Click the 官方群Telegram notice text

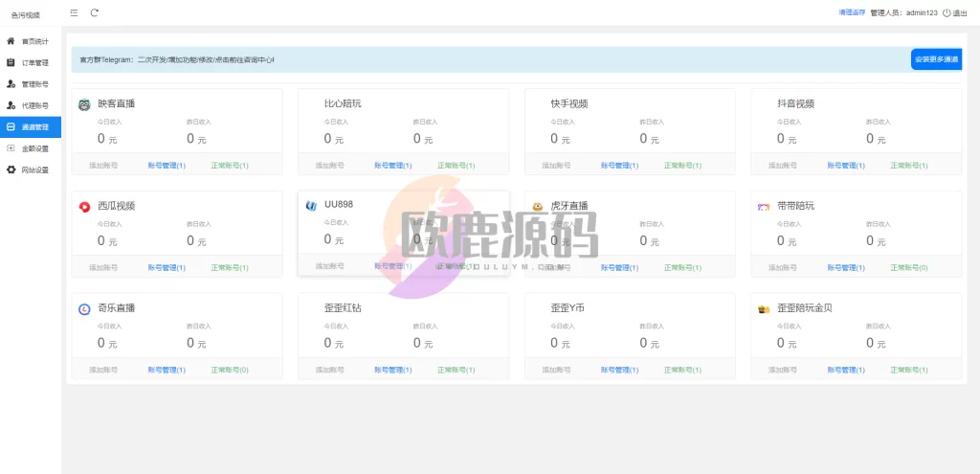coord(177,59)
